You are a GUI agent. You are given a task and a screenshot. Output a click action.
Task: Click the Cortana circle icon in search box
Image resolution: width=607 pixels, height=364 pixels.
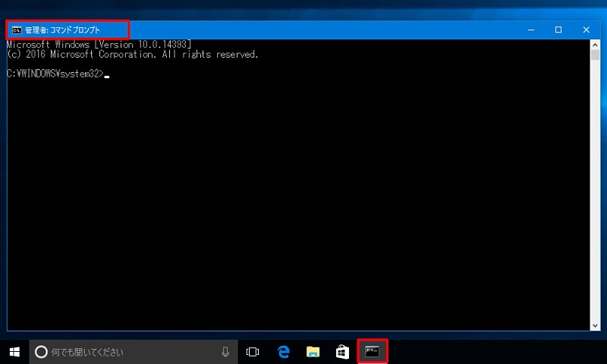point(41,352)
